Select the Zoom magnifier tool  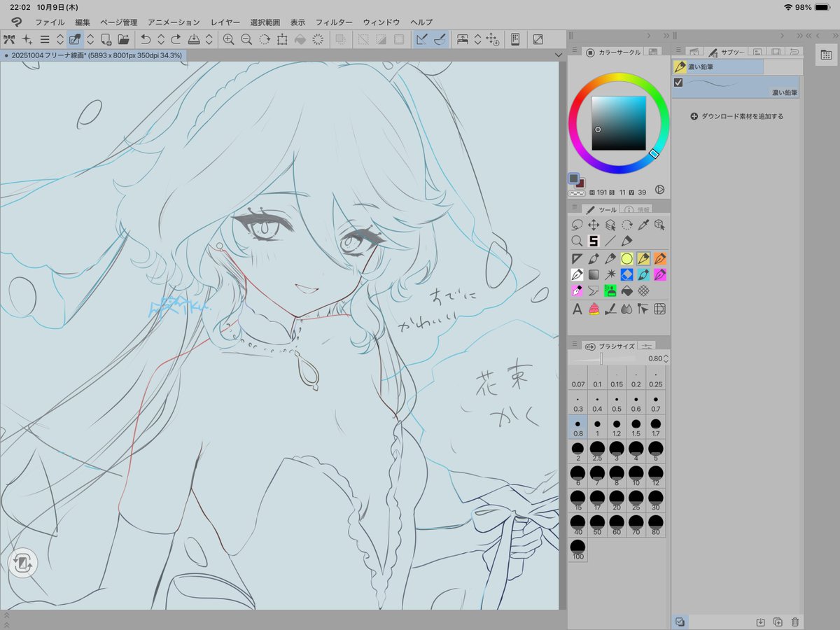pos(577,241)
